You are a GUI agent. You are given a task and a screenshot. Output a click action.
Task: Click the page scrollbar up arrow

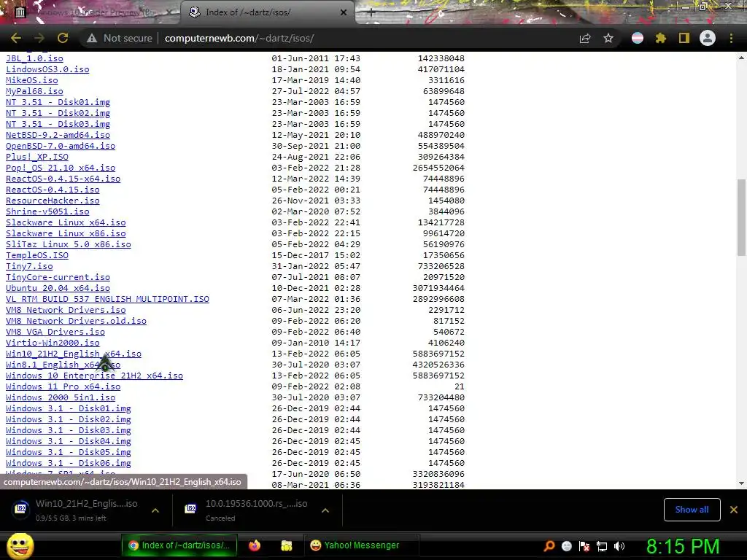coord(741,58)
